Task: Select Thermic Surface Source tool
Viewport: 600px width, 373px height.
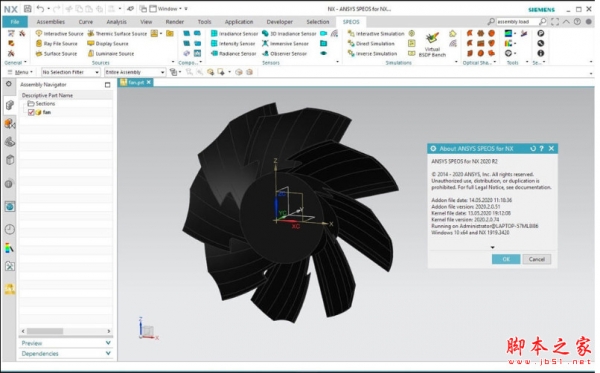Action: pyautogui.click(x=117, y=34)
